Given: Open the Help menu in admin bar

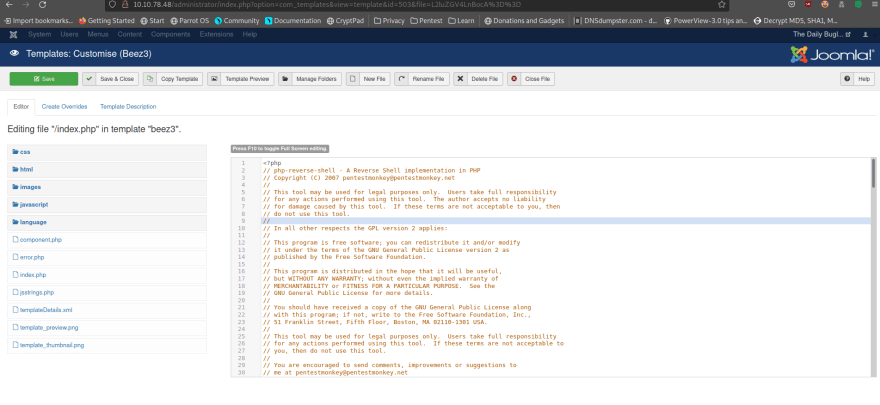Looking at the screenshot, I should [x=250, y=34].
